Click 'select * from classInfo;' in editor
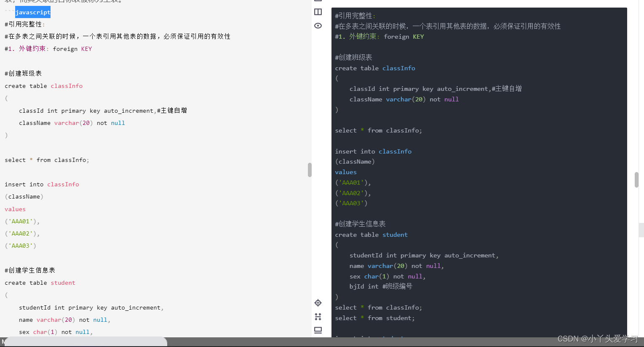The height and width of the screenshot is (347, 644). click(x=47, y=160)
